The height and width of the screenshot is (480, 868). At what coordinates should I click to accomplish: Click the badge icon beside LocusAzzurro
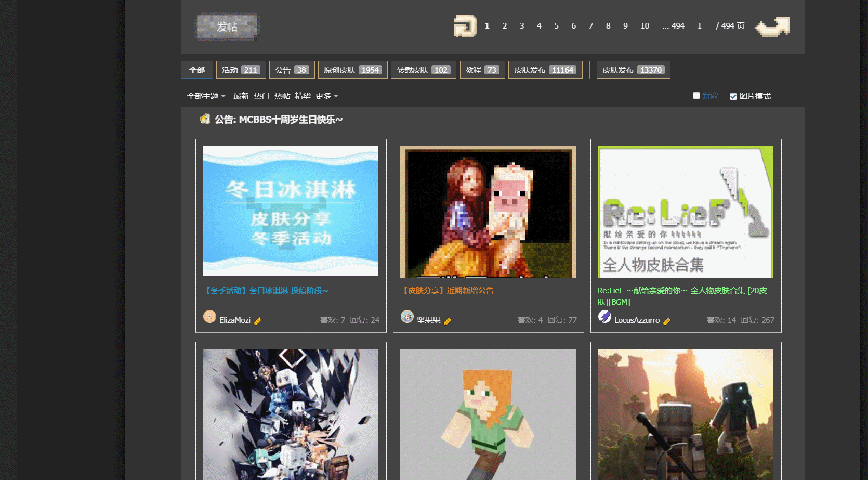(667, 321)
